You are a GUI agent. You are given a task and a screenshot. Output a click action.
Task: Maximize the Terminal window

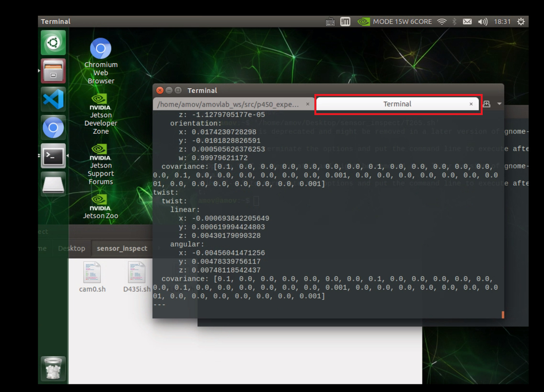pos(178,91)
